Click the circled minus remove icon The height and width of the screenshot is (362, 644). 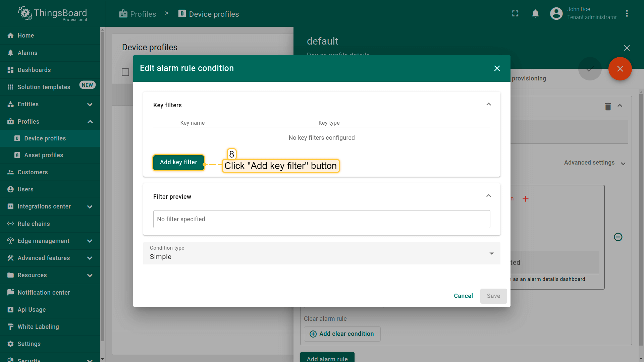[618, 237]
